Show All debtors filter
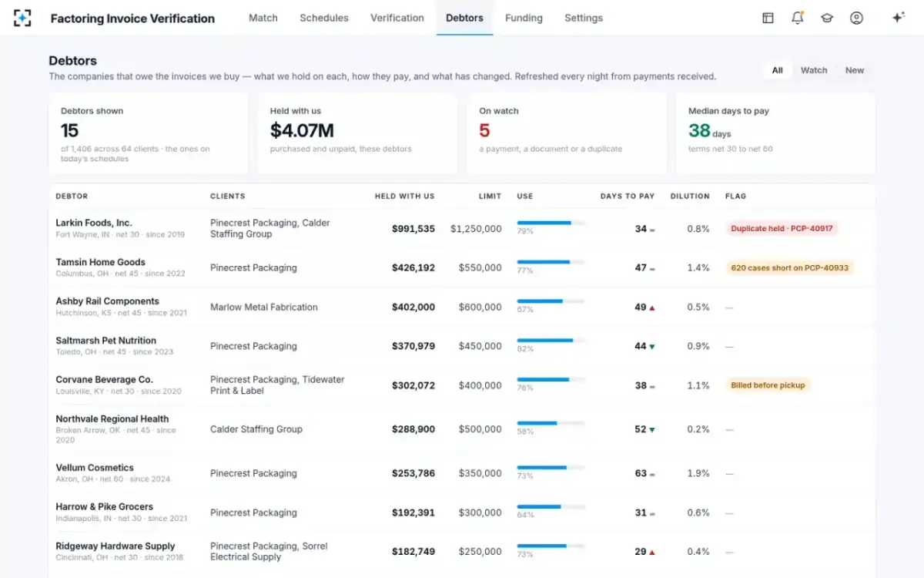The image size is (924, 578). (x=777, y=70)
